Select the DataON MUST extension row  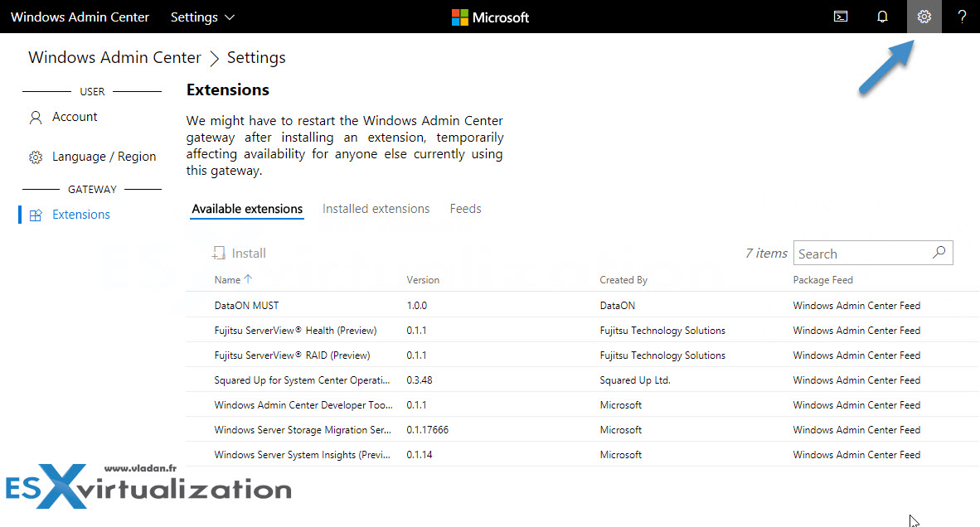coord(583,305)
